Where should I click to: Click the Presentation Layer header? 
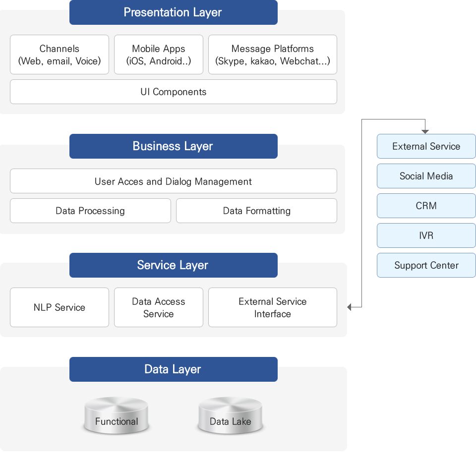click(174, 12)
